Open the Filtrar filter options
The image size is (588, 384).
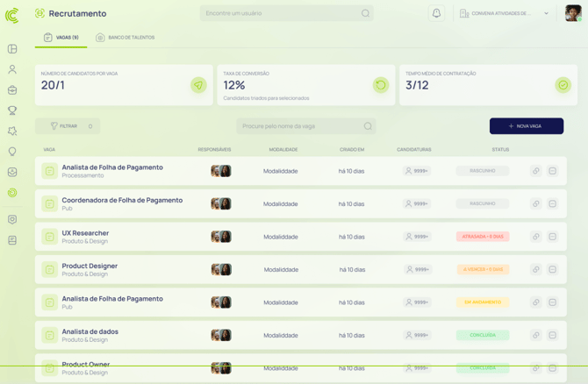coord(68,126)
